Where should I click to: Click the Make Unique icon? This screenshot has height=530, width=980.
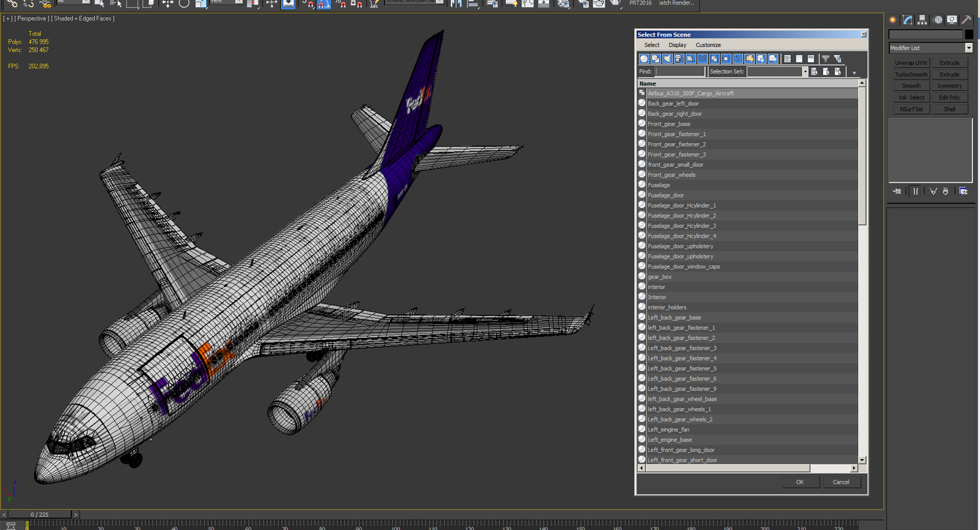[x=933, y=191]
